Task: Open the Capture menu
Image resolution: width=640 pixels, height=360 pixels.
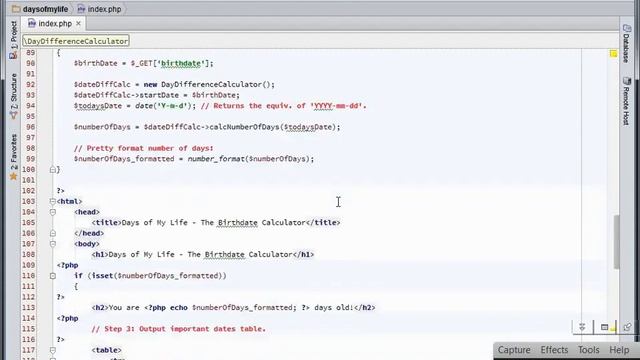Action: coord(514,350)
